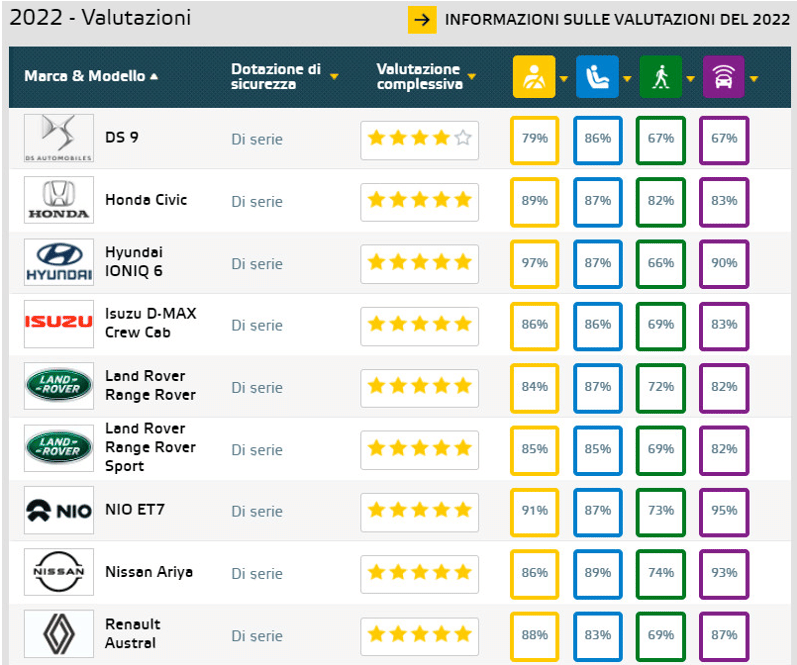Click the star rating for Nissan Ariya

pyautogui.click(x=419, y=575)
